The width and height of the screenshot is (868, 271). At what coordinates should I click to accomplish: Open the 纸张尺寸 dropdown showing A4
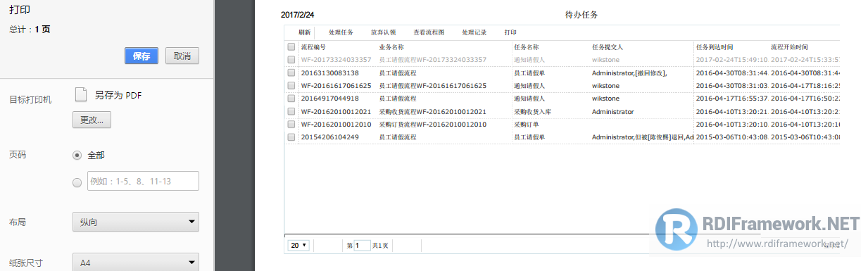coord(136,263)
